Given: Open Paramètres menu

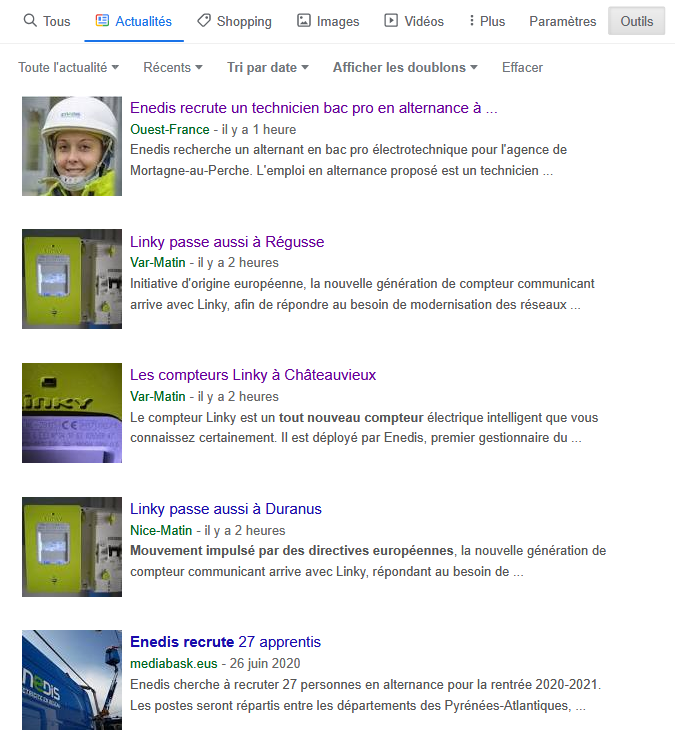Looking at the screenshot, I should tap(562, 22).
